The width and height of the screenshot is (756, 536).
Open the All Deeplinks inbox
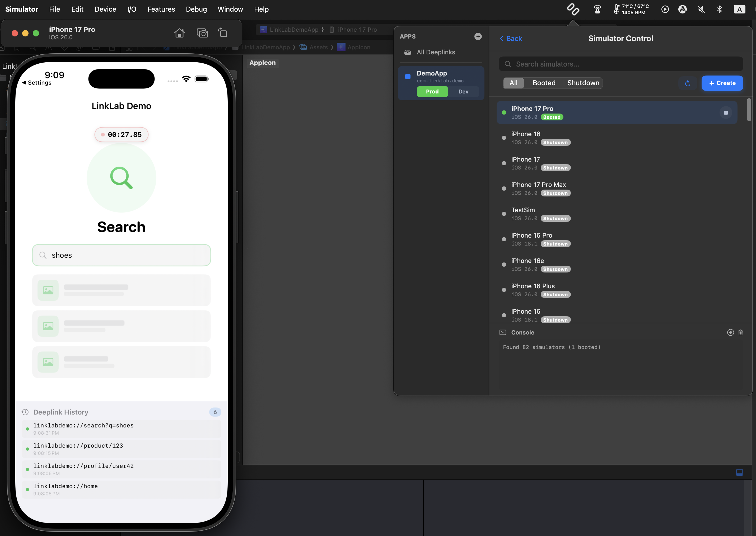[x=435, y=52]
